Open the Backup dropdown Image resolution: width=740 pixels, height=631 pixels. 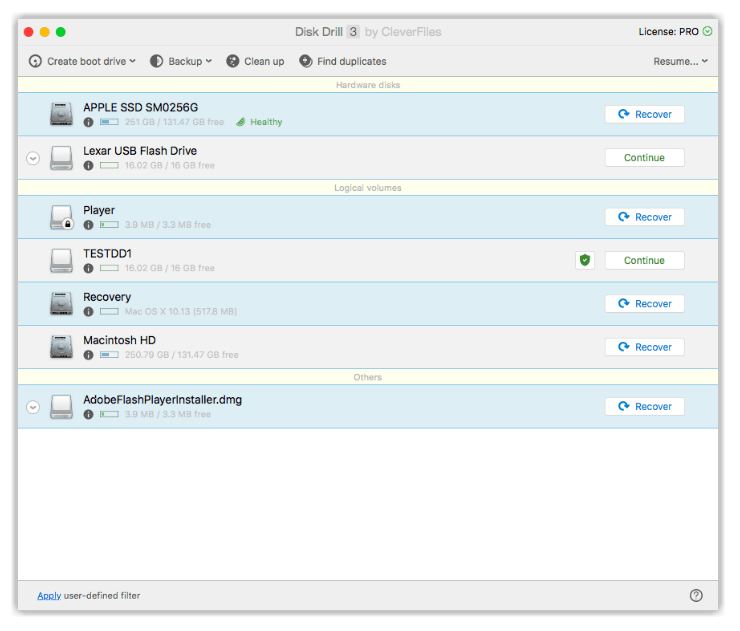tap(181, 61)
